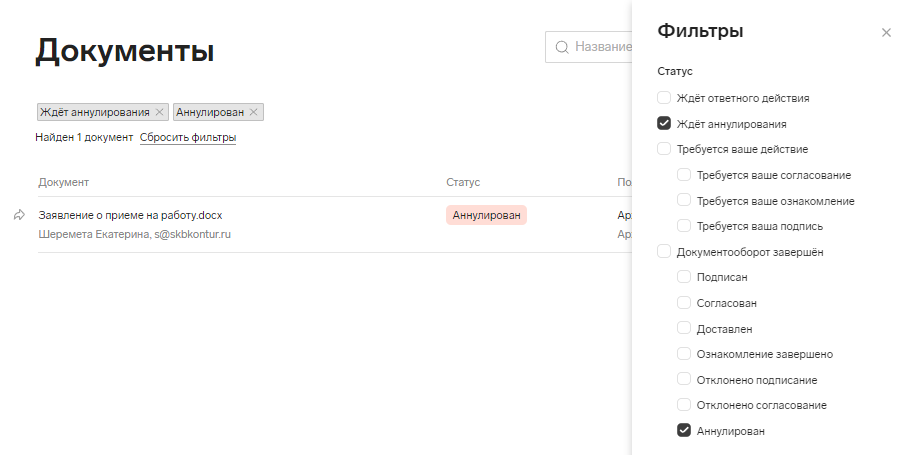
Task: Click the forward arrow icon beside document
Action: tap(19, 215)
